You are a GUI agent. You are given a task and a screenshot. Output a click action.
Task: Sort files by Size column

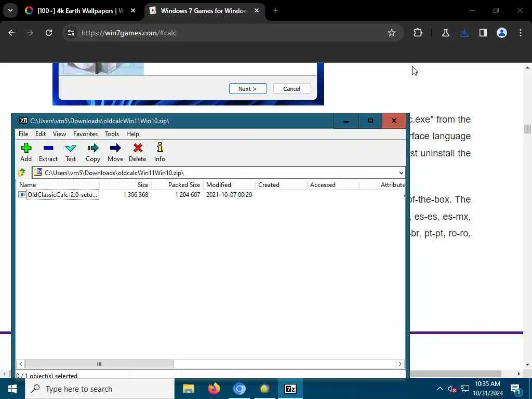pos(125,185)
